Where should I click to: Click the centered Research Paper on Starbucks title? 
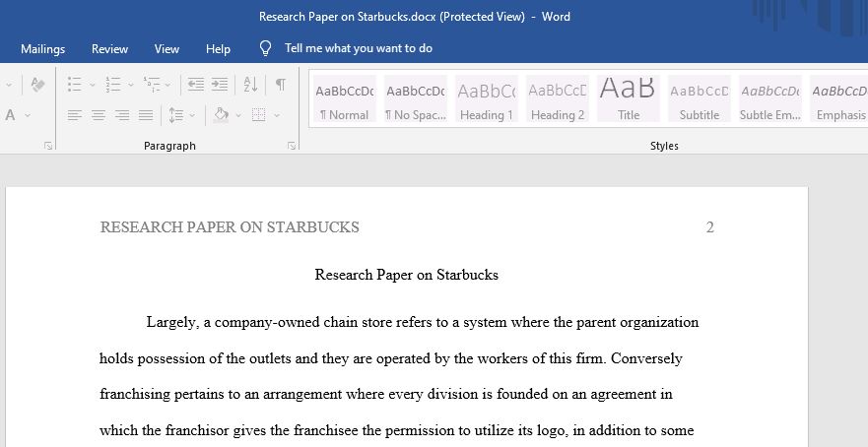[406, 275]
